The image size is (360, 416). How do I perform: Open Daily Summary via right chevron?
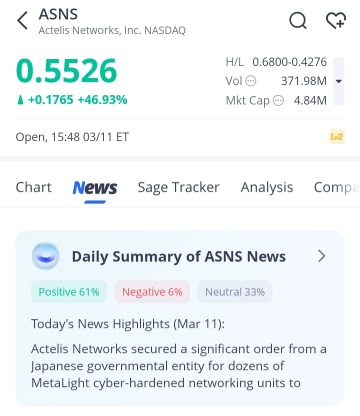click(x=321, y=256)
